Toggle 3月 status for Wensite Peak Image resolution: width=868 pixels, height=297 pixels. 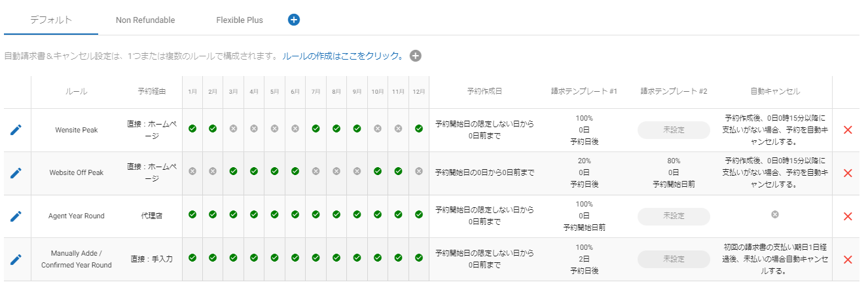click(234, 129)
